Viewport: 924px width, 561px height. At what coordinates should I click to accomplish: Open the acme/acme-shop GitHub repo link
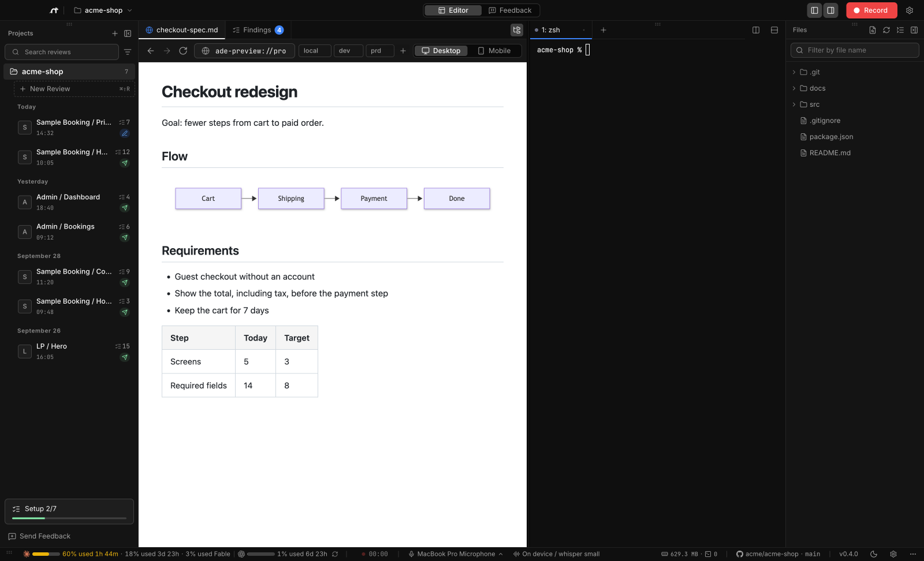[778, 554]
